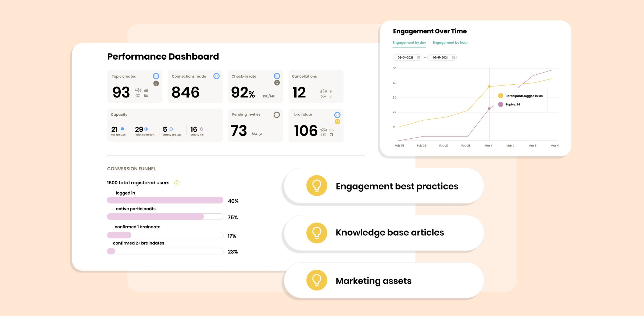Open the yellow lightbulb icon on braindate card
The height and width of the screenshot is (316, 644).
pos(338,121)
